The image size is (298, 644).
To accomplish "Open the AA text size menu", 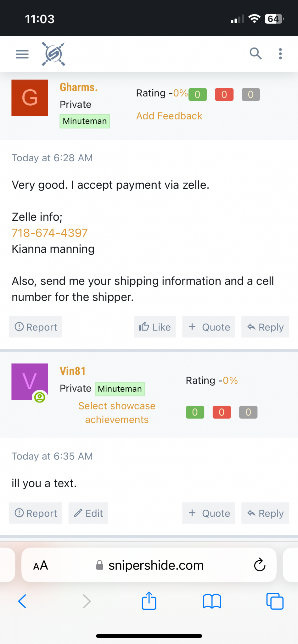I will click(x=41, y=565).
